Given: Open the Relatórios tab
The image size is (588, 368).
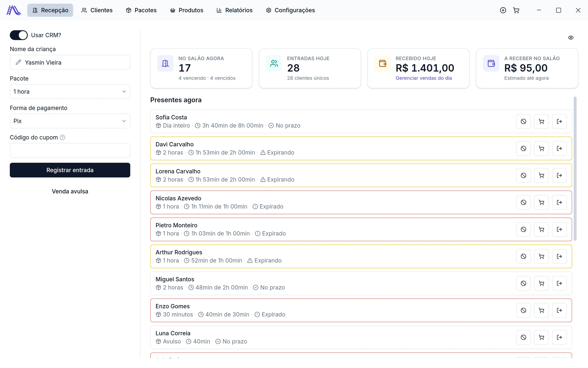Looking at the screenshot, I should pyautogui.click(x=234, y=10).
